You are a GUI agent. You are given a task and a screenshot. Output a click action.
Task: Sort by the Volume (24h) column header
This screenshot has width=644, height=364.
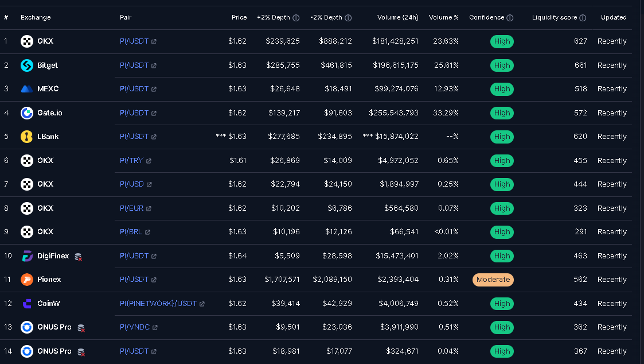click(397, 17)
